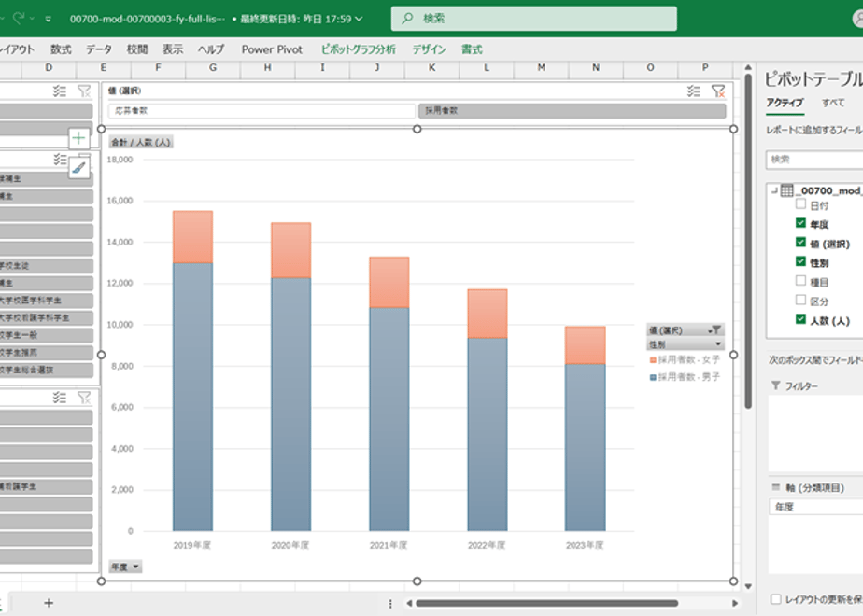Click blue 採用者数 - 男子 legend swatch
863x616 pixels.
[x=653, y=377]
